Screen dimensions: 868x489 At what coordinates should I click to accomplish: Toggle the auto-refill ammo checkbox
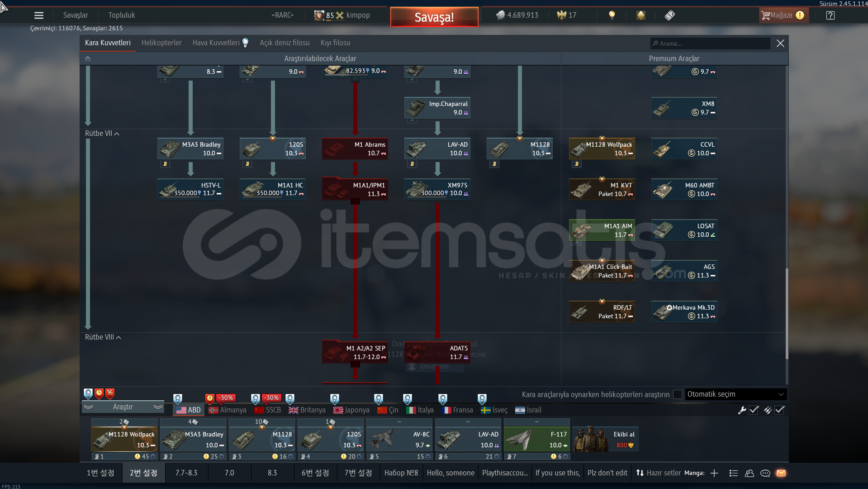click(779, 410)
